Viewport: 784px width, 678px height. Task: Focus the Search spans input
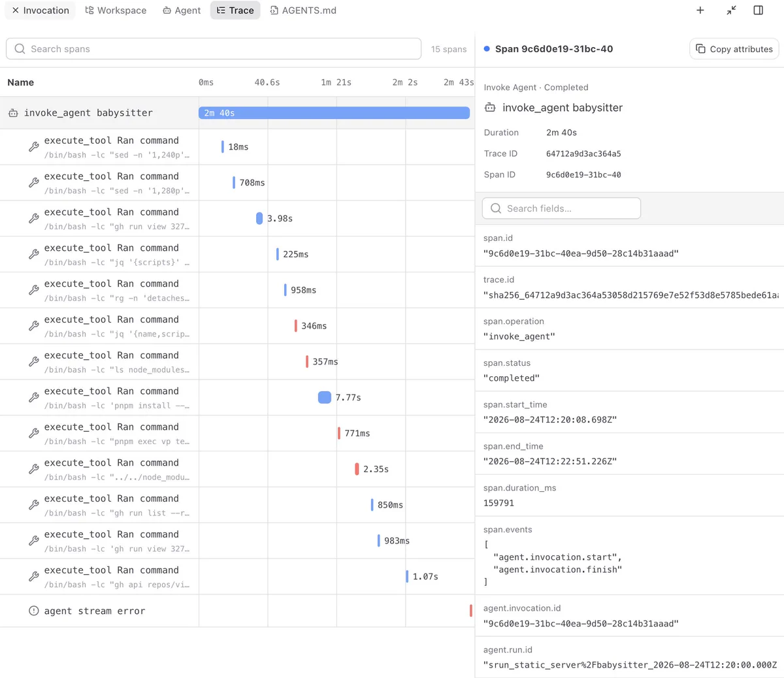[214, 49]
